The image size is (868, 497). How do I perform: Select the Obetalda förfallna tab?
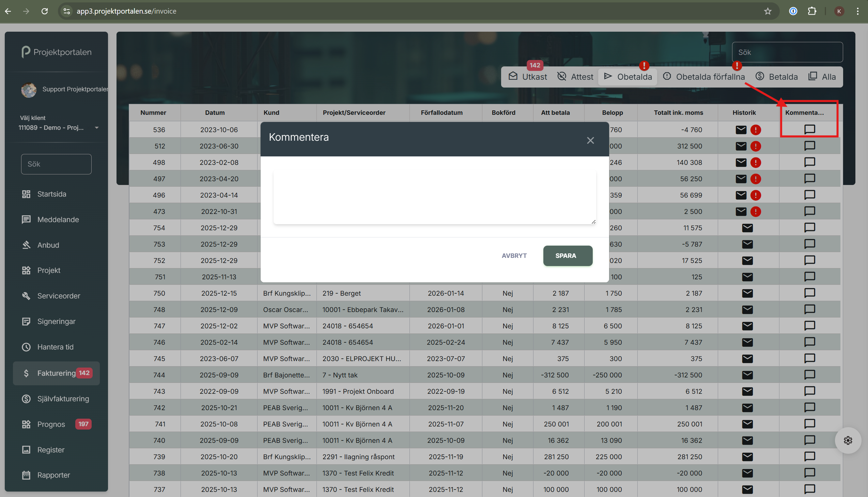704,77
